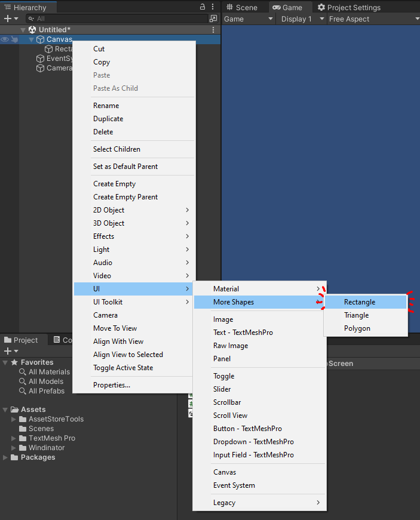The image size is (420, 520).
Task: Click the Hierarchy search input field
Action: point(119,19)
